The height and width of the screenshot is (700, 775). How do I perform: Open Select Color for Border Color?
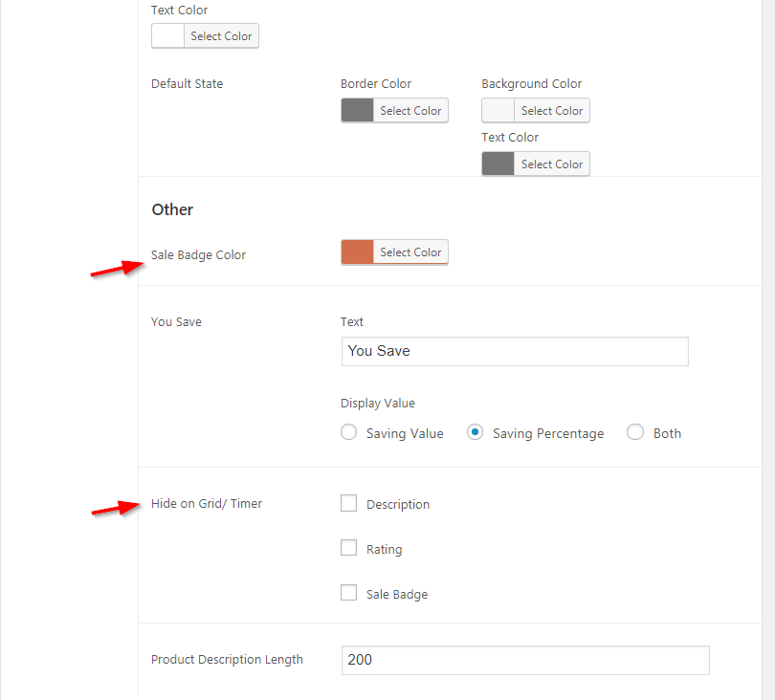pos(410,110)
